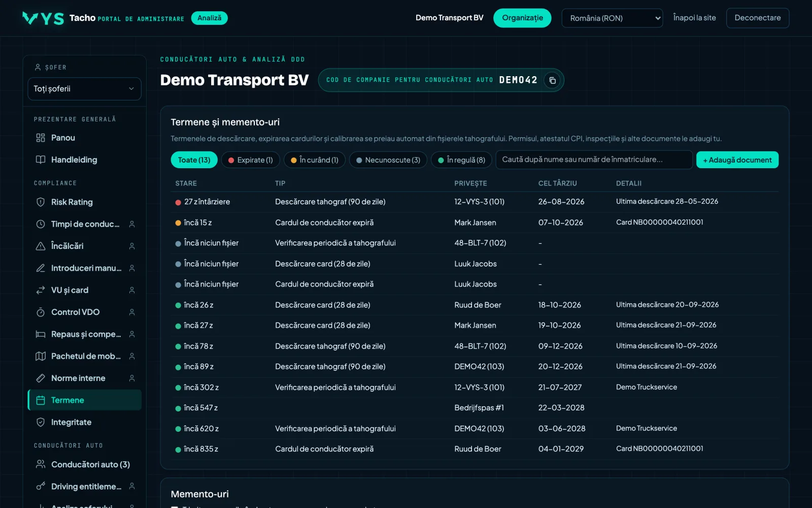Open Repaus și compensare bed item
This screenshot has height=508, width=812.
click(x=84, y=334)
